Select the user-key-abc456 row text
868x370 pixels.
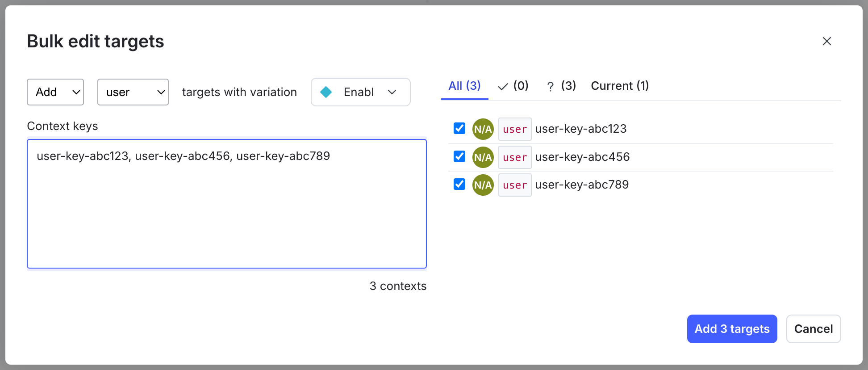(x=582, y=157)
